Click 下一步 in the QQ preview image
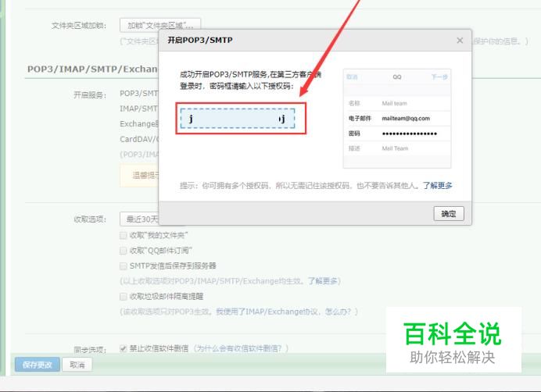Image resolution: width=541 pixels, height=392 pixels. coord(439,77)
